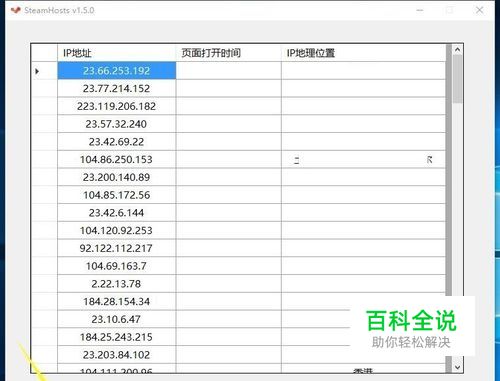The width and height of the screenshot is (500, 381).
Task: Select IP 184.28.154.34 cell
Action: tap(117, 301)
